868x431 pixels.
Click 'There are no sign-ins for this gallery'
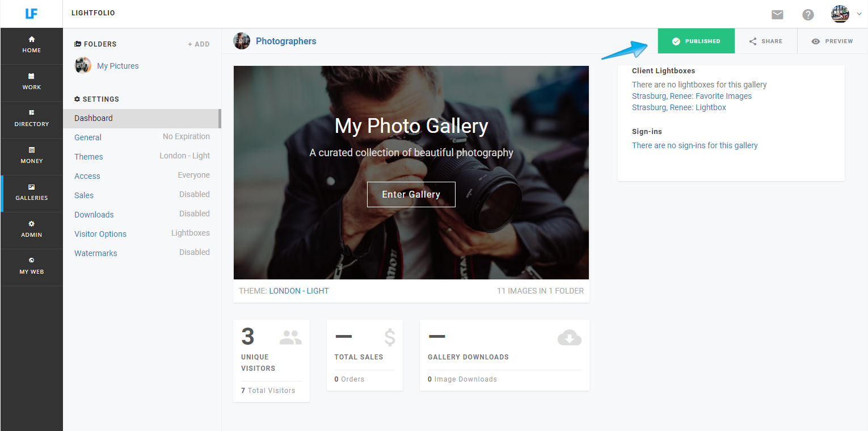click(x=695, y=145)
